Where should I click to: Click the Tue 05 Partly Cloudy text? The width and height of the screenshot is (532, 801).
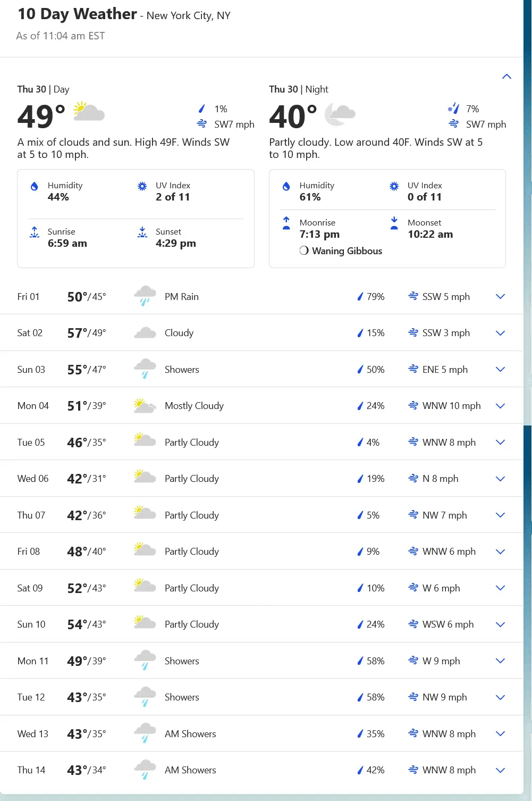[x=191, y=443]
